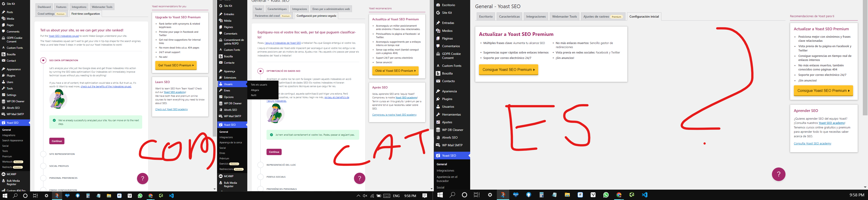868x200 pixels.
Task: Open Herramientas in the Spanish sidebar
Action: click(451, 114)
